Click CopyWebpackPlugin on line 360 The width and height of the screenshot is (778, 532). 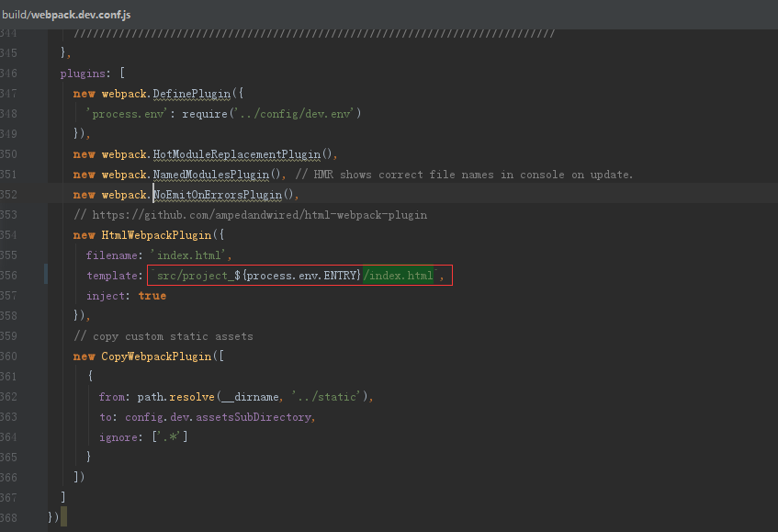156,357
